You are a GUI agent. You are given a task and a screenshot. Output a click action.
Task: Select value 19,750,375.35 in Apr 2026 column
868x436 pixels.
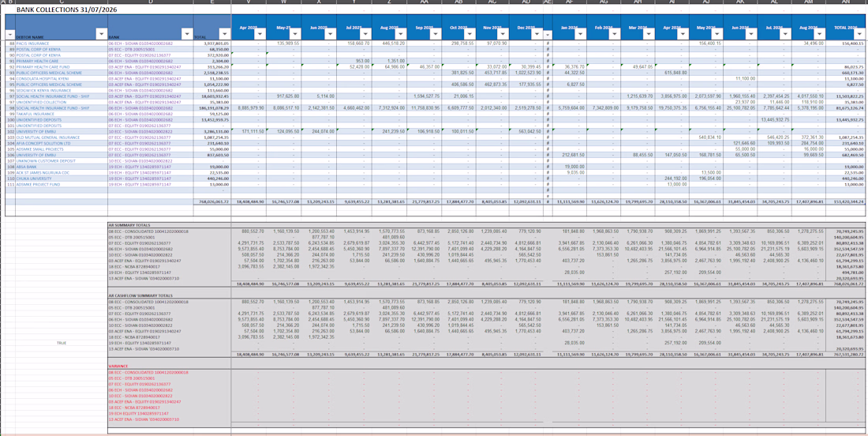672,108
